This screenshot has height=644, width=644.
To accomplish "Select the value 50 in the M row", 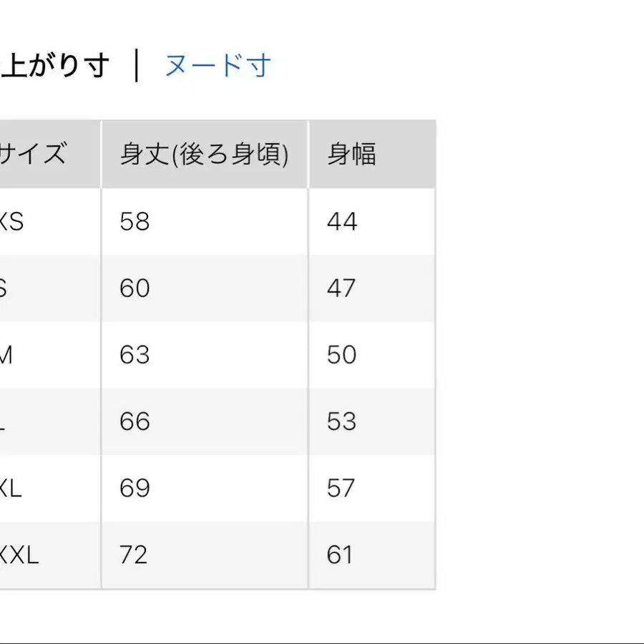I will [342, 355].
